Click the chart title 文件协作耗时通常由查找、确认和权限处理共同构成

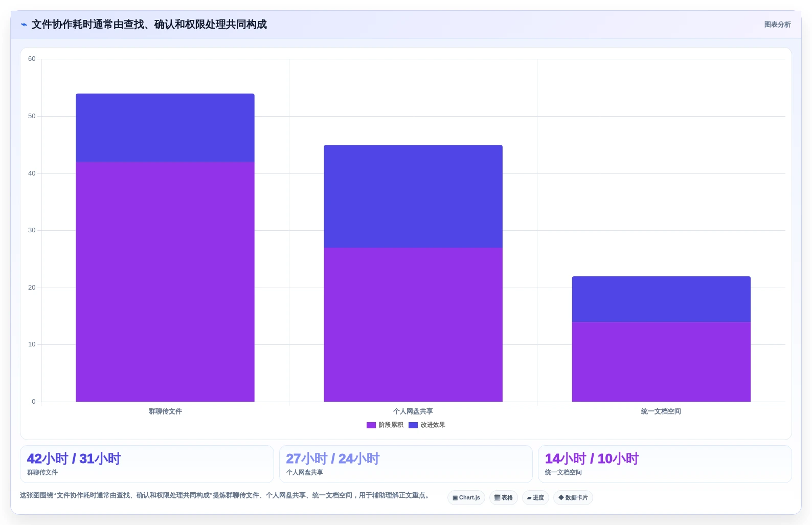pyautogui.click(x=149, y=25)
